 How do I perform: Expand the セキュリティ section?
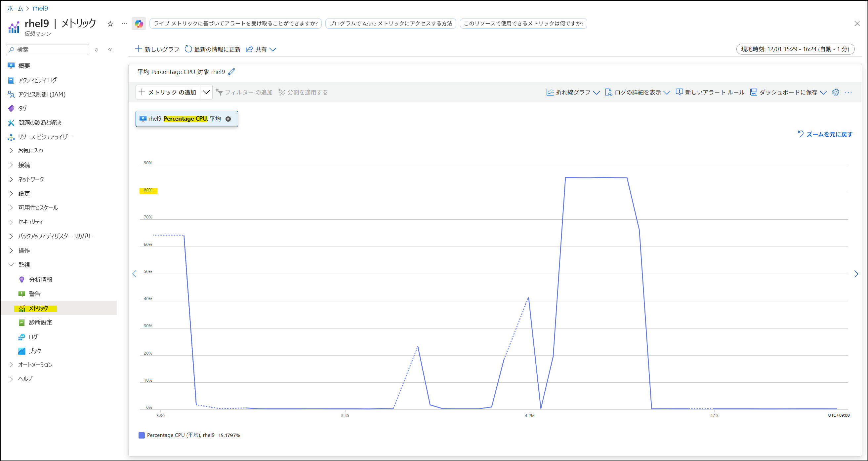point(11,222)
